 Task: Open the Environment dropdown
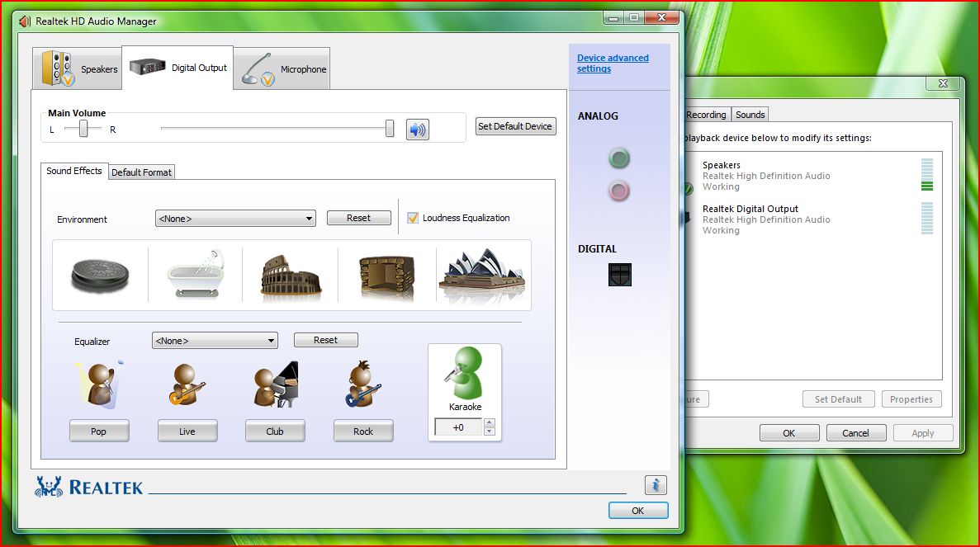coord(235,219)
